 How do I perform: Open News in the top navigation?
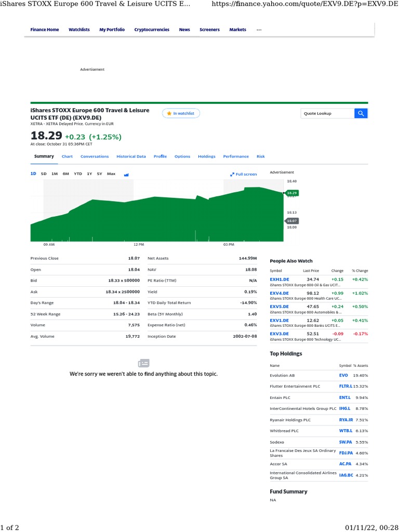[x=184, y=30]
